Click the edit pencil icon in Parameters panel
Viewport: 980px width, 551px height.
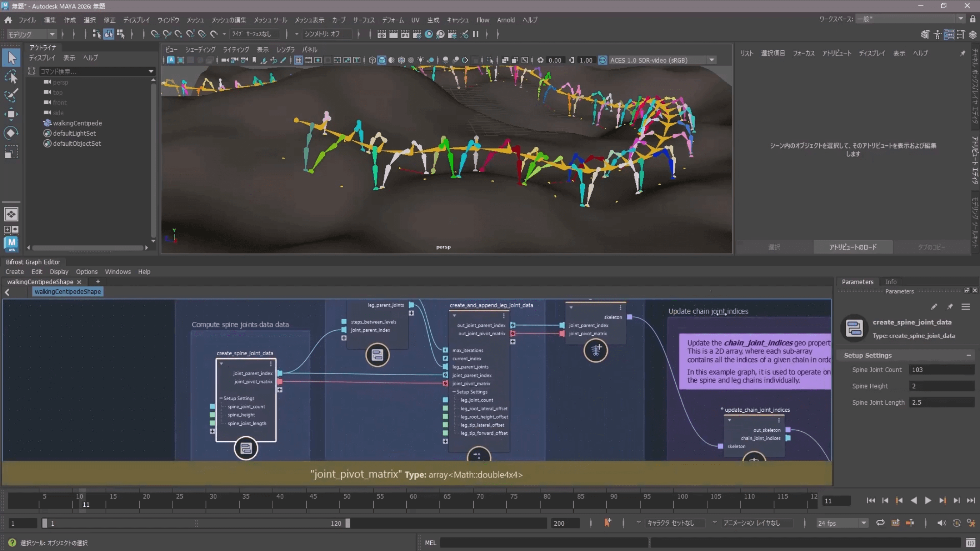(x=934, y=306)
